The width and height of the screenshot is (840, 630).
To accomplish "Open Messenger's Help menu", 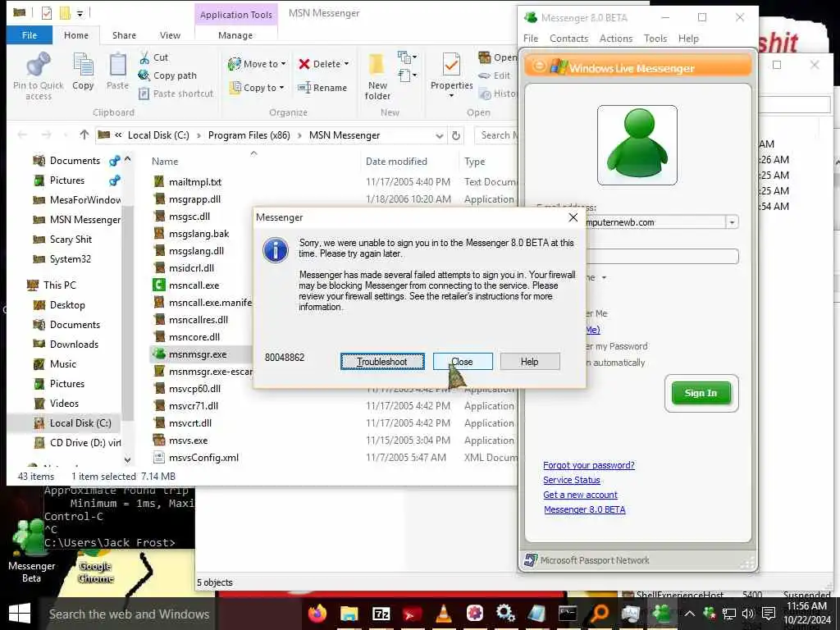I will 688,38.
